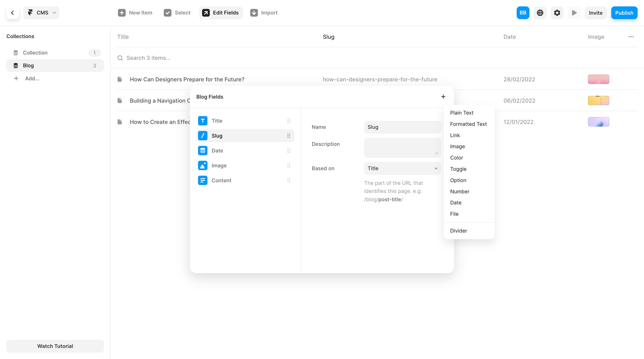The height and width of the screenshot is (359, 644).
Task: Click the 06/02/2022 date cell
Action: (519, 101)
